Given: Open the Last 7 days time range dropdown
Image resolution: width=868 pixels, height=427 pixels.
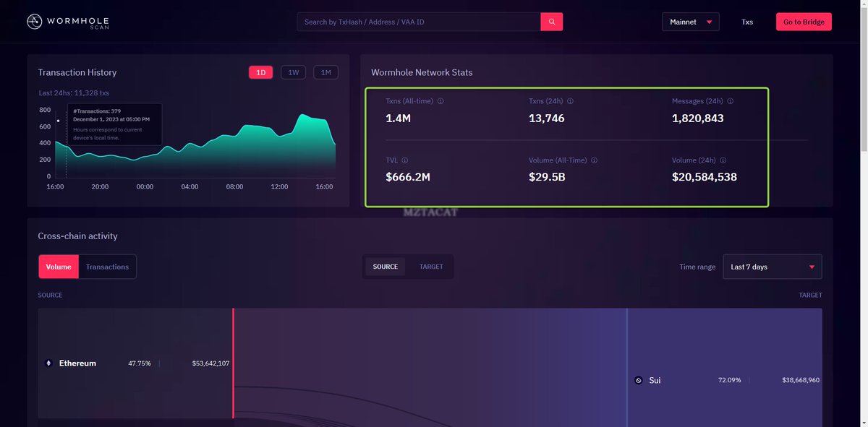Looking at the screenshot, I should [773, 267].
